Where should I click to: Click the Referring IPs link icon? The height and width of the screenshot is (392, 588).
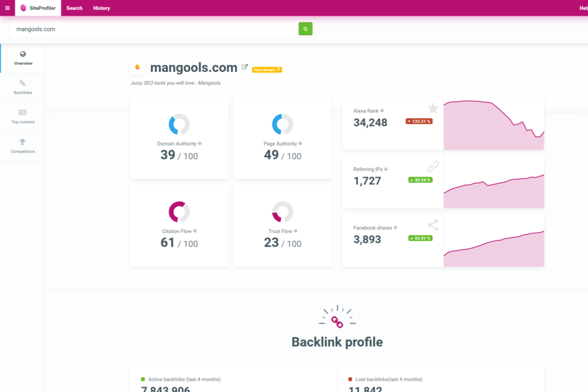point(433,167)
